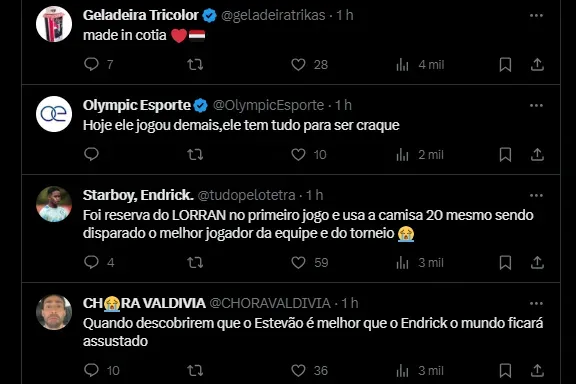Open more options for Geladeira Tricolor tweet

(x=536, y=15)
